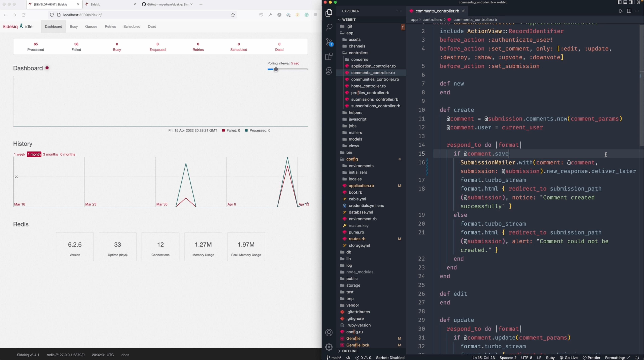Screen dimensions: 644x360
Task: Click Run file play icon in editor
Action: (621, 11)
